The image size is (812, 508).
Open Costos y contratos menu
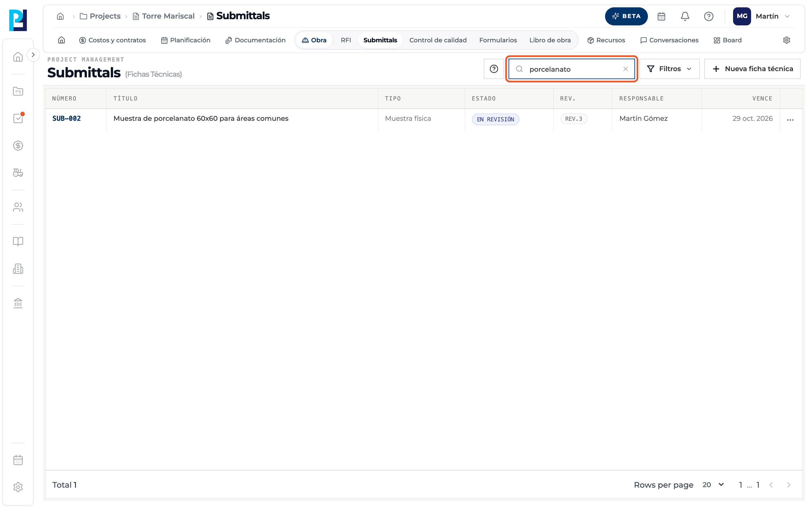tap(112, 40)
